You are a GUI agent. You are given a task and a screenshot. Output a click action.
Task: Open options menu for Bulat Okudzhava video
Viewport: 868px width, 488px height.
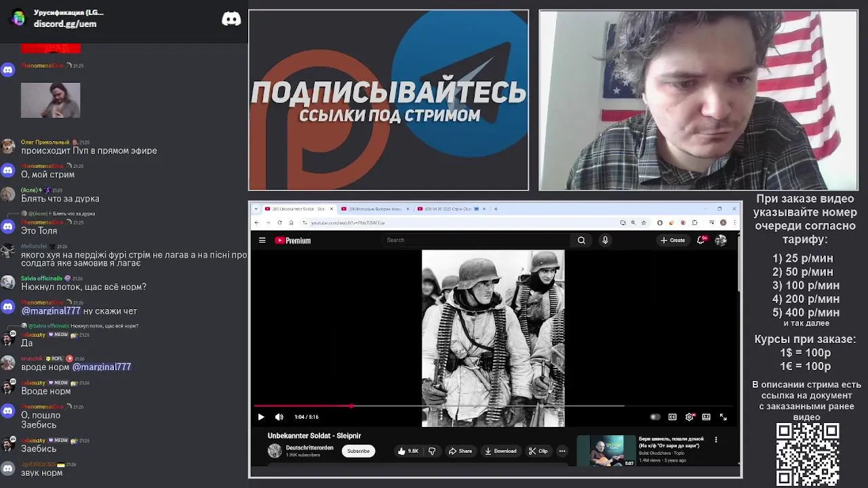tap(715, 440)
